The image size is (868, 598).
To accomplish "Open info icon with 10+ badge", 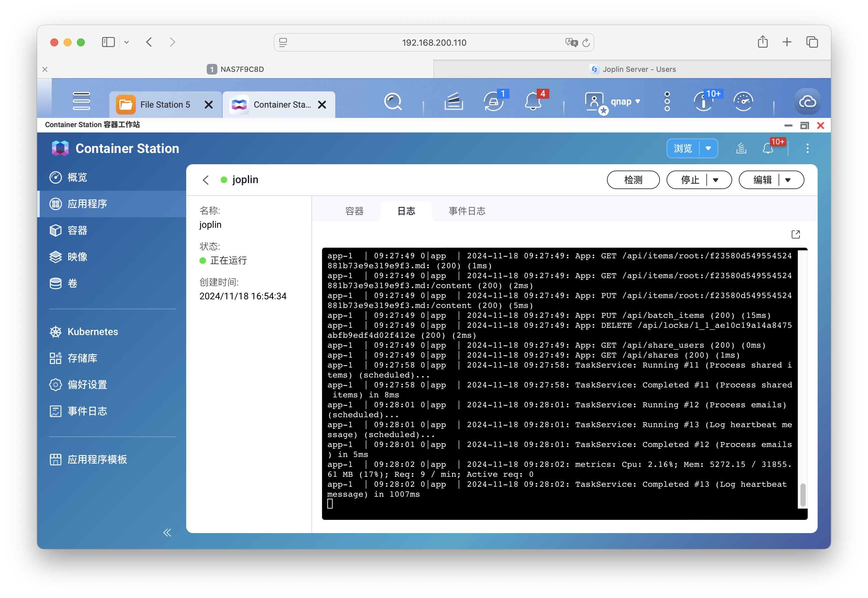I will point(704,102).
